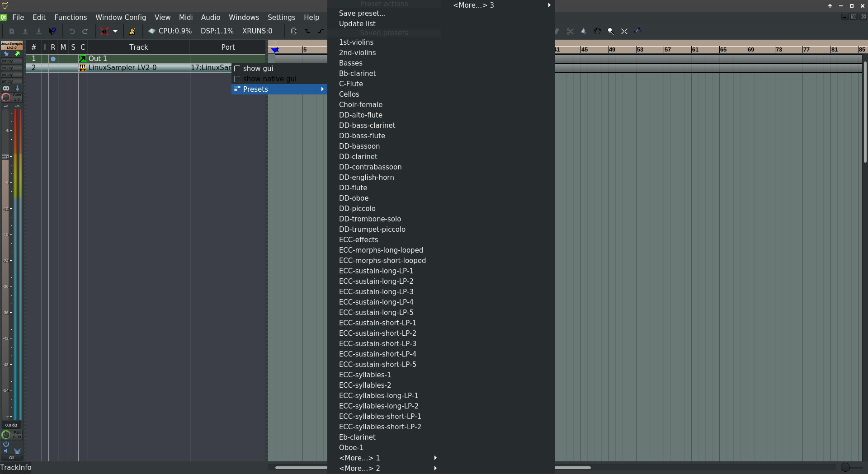Enable the 'show gui' checkbox
The width and height of the screenshot is (868, 474).
click(x=238, y=68)
